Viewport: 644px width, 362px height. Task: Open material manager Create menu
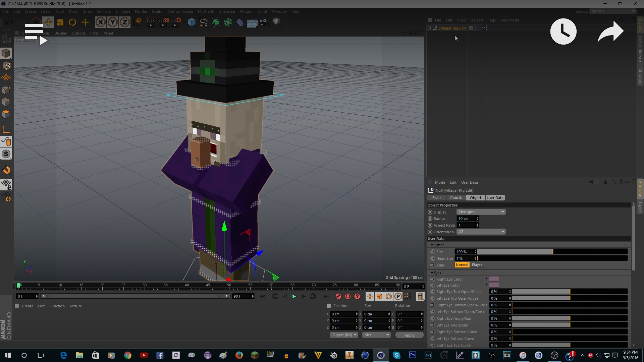[28, 306]
